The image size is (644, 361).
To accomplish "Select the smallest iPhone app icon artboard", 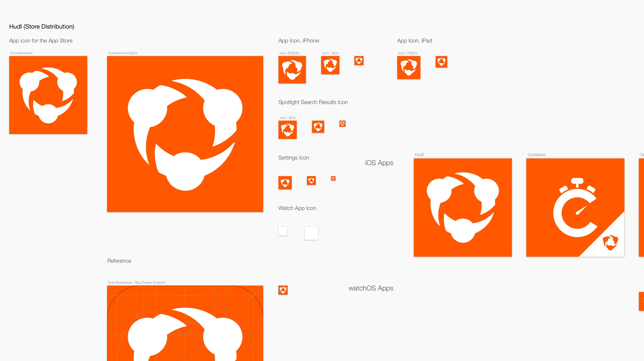I will (x=359, y=61).
